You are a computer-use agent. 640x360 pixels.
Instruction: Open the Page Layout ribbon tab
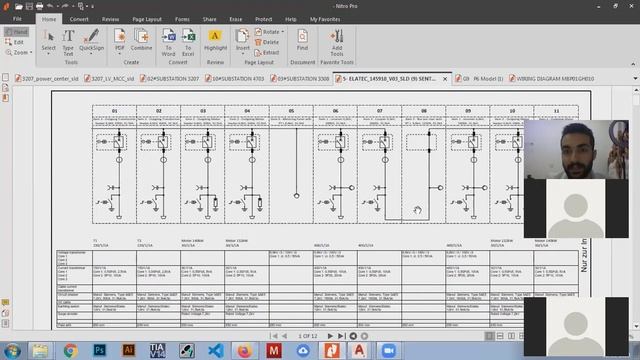(x=147, y=19)
